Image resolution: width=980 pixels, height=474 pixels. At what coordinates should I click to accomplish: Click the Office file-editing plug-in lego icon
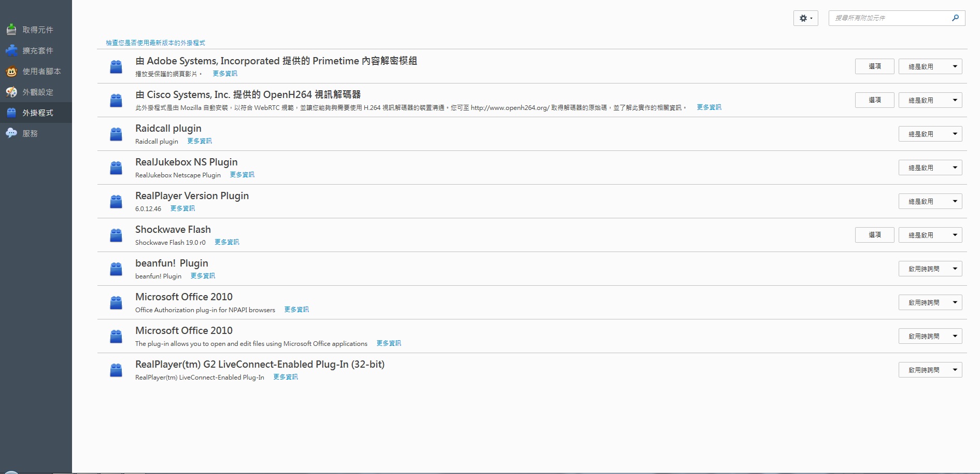pos(116,336)
